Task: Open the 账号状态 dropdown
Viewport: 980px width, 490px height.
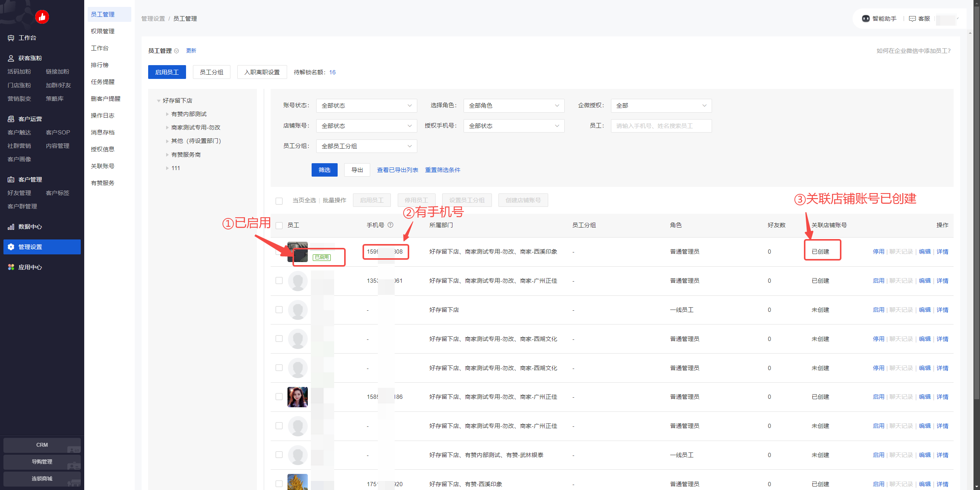Action: click(366, 106)
